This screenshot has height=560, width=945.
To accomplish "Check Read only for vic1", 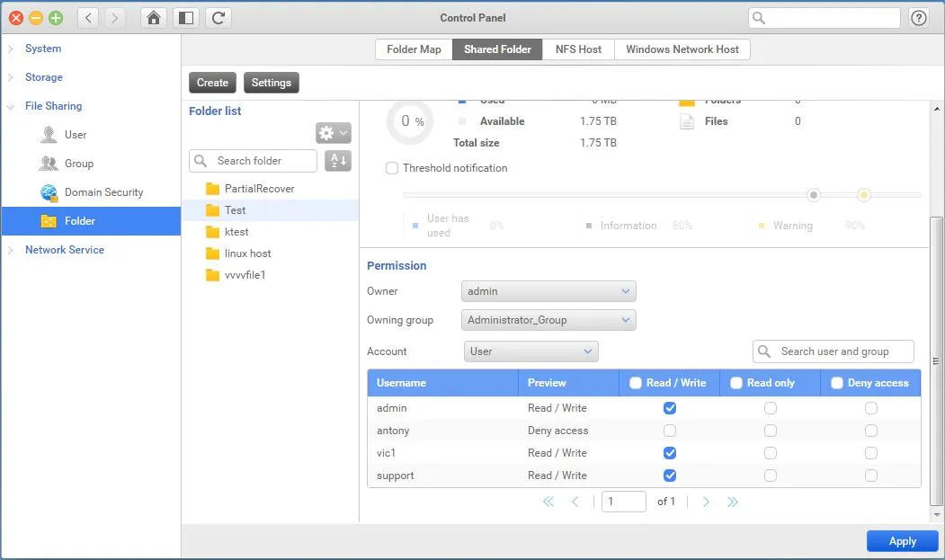I will coord(771,453).
